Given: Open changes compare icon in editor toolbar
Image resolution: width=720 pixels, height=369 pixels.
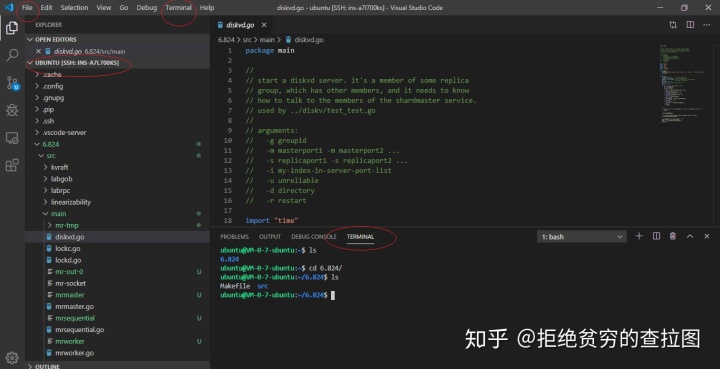Looking at the screenshot, I should point(673,25).
